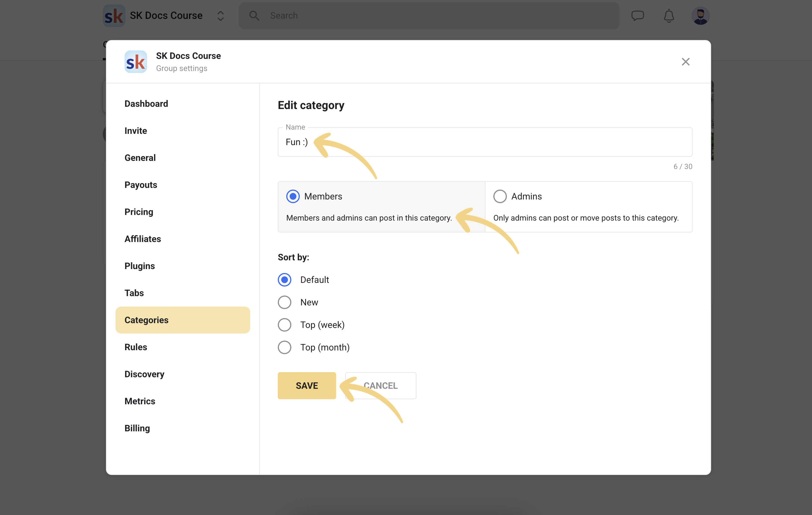Focus the Search field in top bar

(429, 15)
